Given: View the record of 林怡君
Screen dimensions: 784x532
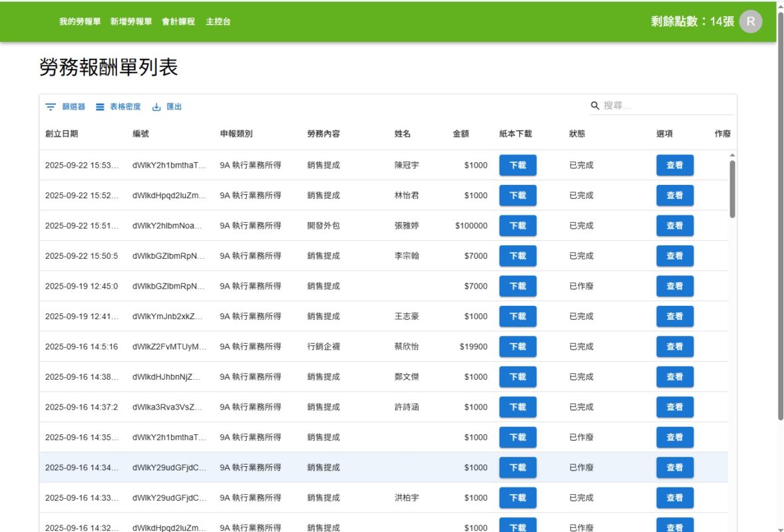Looking at the screenshot, I should pyautogui.click(x=674, y=196).
